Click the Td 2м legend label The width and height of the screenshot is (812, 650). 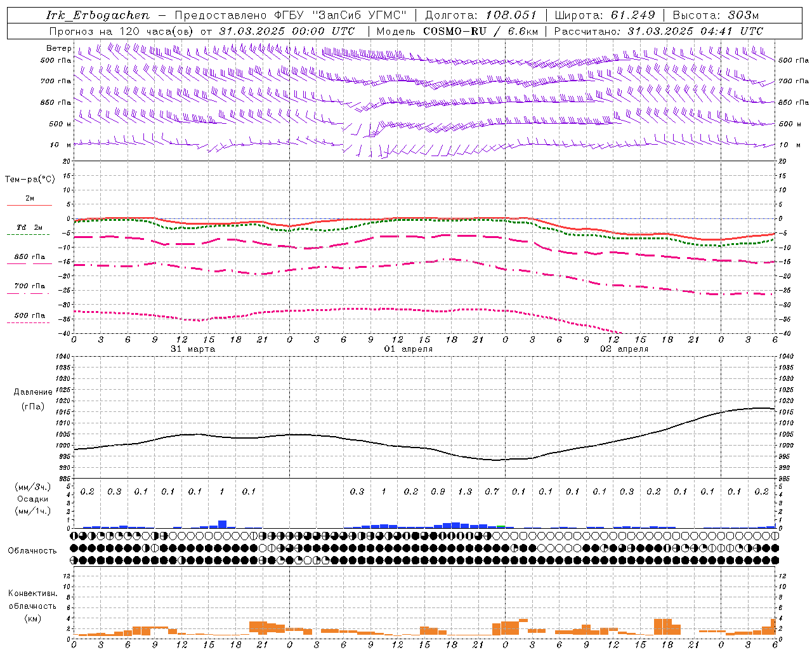(x=29, y=227)
